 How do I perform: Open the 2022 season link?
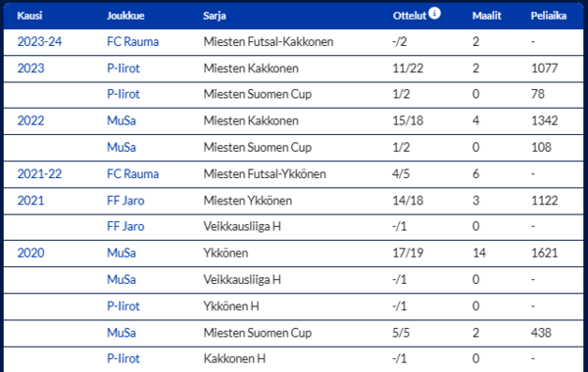pos(30,120)
